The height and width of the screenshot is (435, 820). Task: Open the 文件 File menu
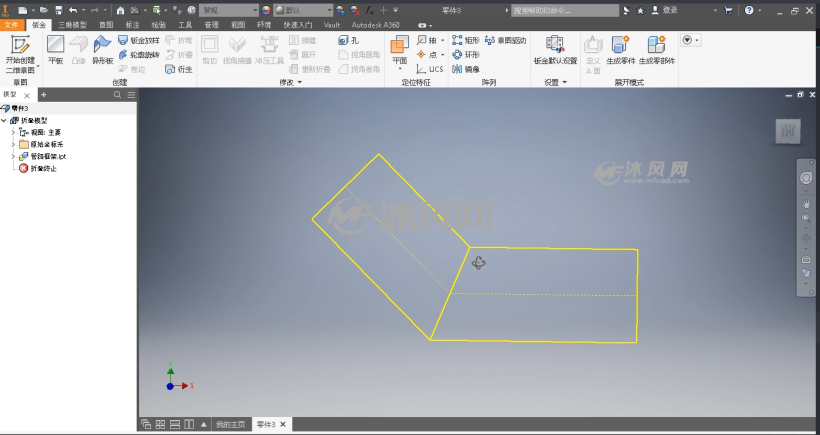pos(11,25)
